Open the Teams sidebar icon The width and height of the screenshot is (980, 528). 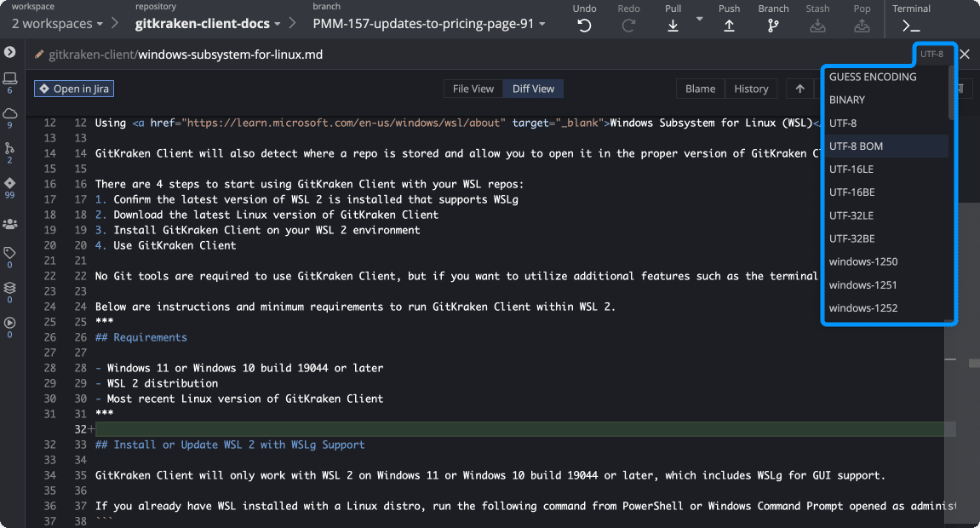pos(10,223)
